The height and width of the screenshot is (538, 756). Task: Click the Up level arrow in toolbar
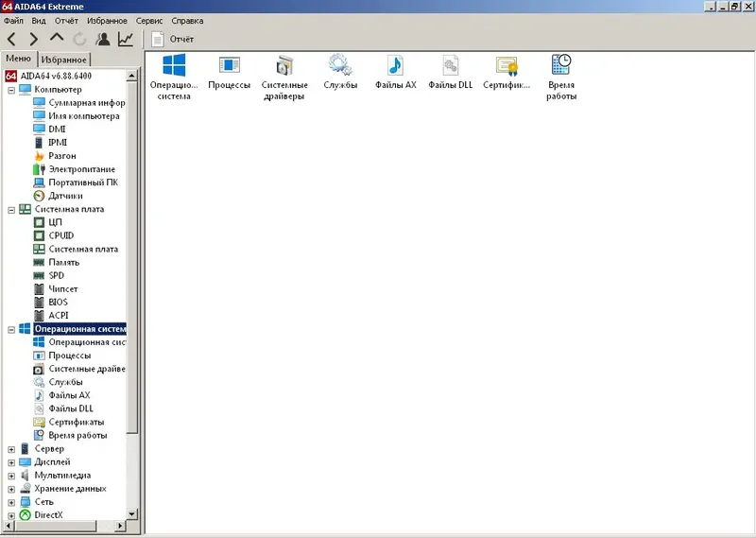click(57, 38)
